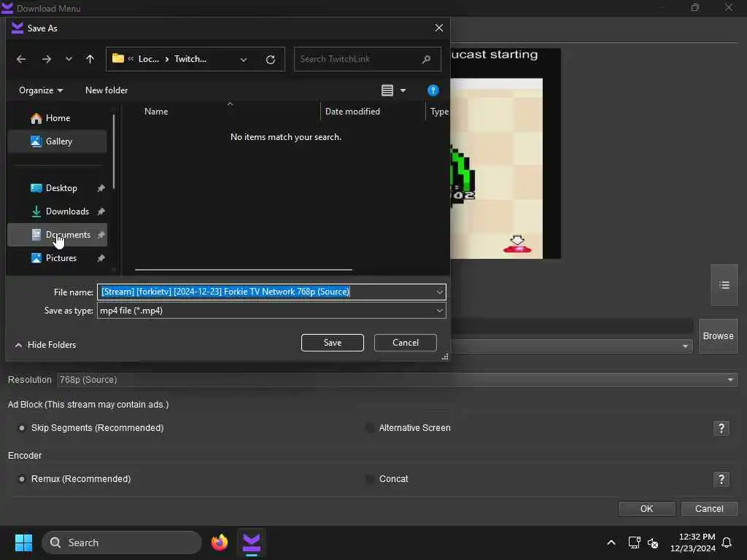Open Firefox from the taskbar
Screen dimensions: 747x560
click(219, 542)
